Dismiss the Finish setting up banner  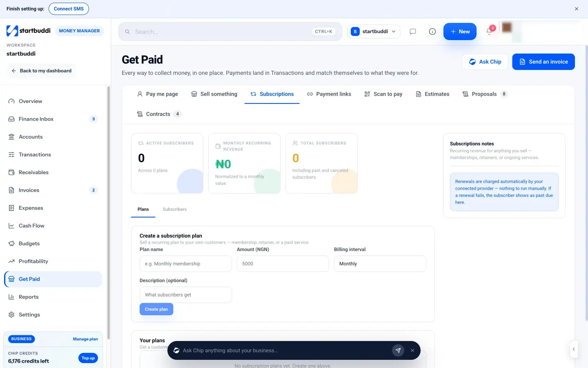(x=577, y=9)
